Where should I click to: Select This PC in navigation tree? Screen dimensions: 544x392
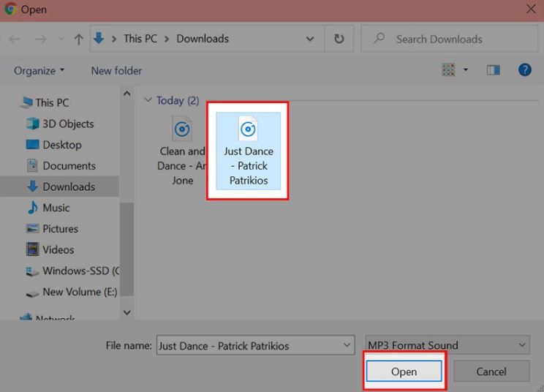[x=45, y=102]
